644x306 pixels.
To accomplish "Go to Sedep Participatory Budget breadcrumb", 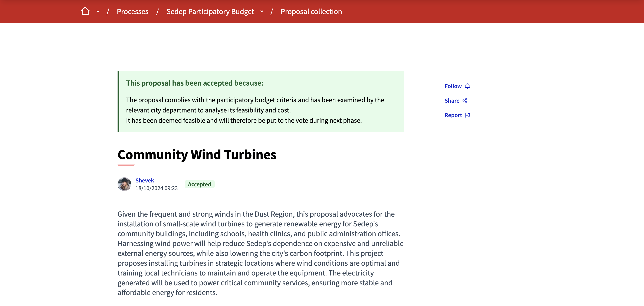I will pyautogui.click(x=210, y=12).
